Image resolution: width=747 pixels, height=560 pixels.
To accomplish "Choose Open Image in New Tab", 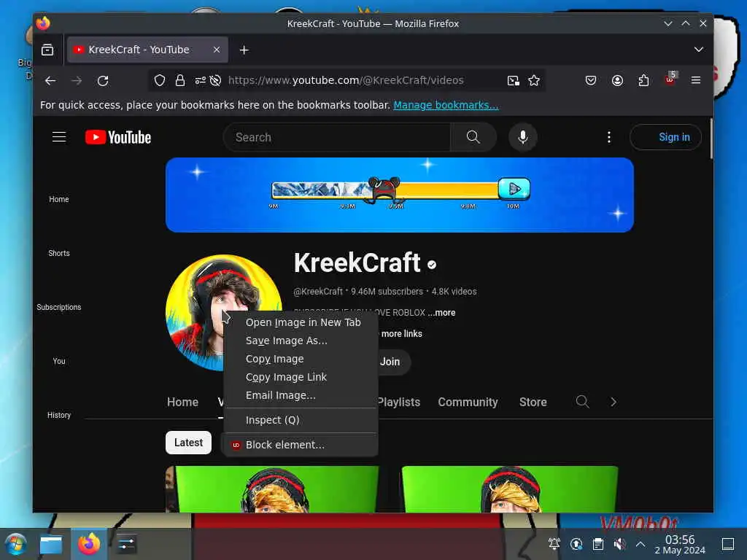I will coord(301,322).
